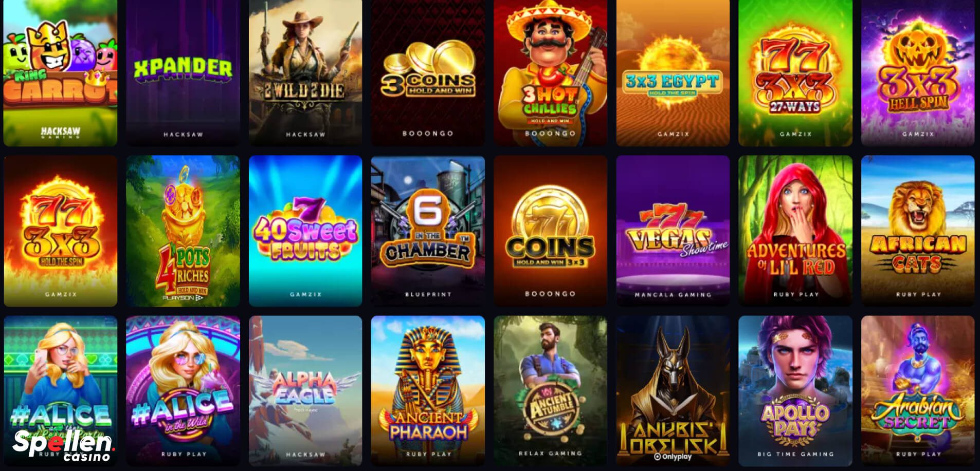Open the Apollo Pays slot tile
The width and height of the screenshot is (980, 471).
pos(795,391)
